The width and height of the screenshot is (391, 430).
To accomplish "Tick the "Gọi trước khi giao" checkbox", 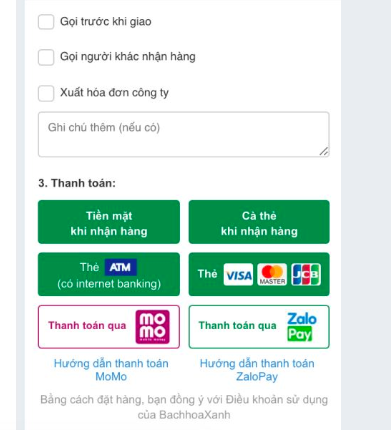I will [x=46, y=22].
